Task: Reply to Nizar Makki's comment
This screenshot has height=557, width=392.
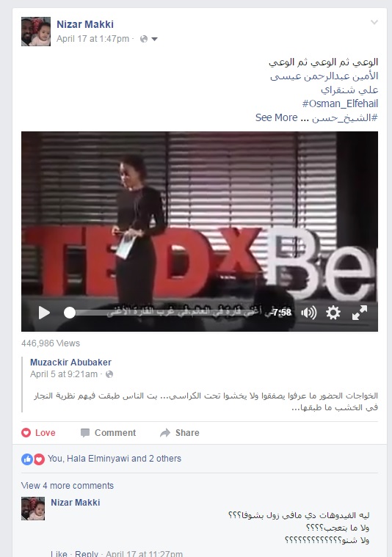Action: point(87,553)
